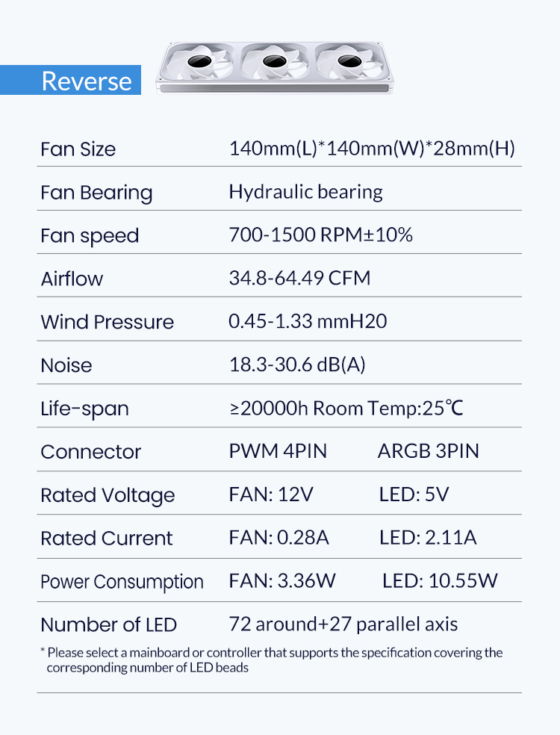Click the left fan hub

point(199,59)
